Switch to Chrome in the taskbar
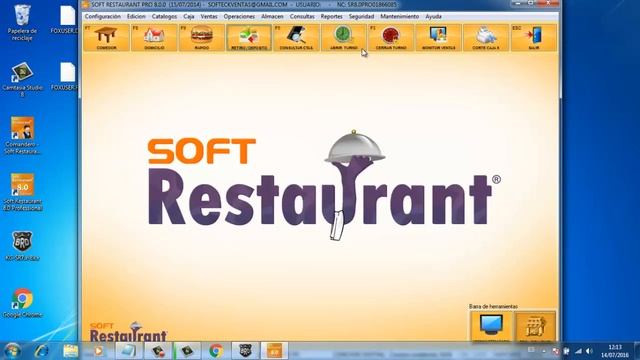 [216, 351]
